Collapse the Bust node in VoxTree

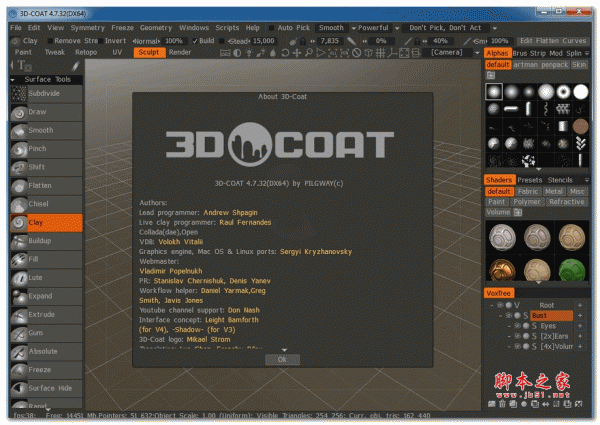(x=500, y=316)
